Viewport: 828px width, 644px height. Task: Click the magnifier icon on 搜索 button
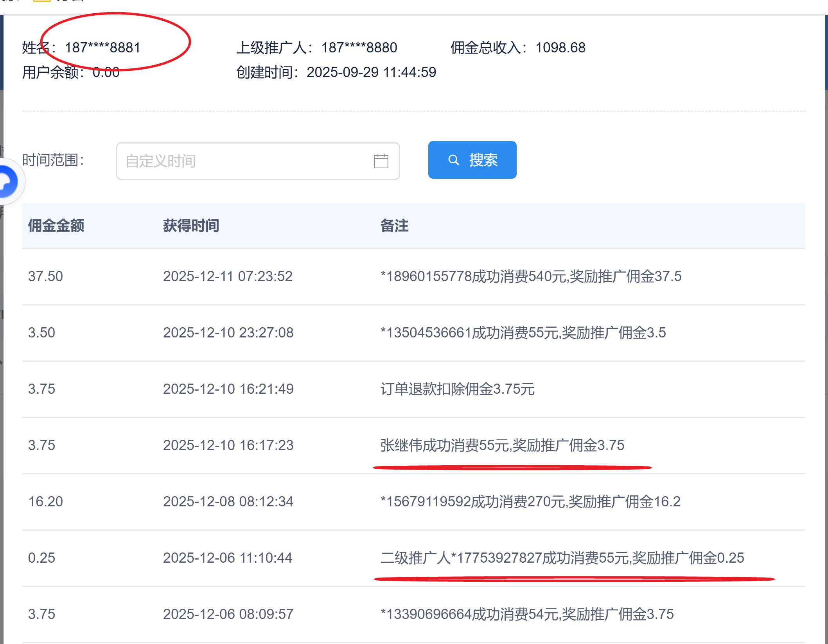pos(453,160)
